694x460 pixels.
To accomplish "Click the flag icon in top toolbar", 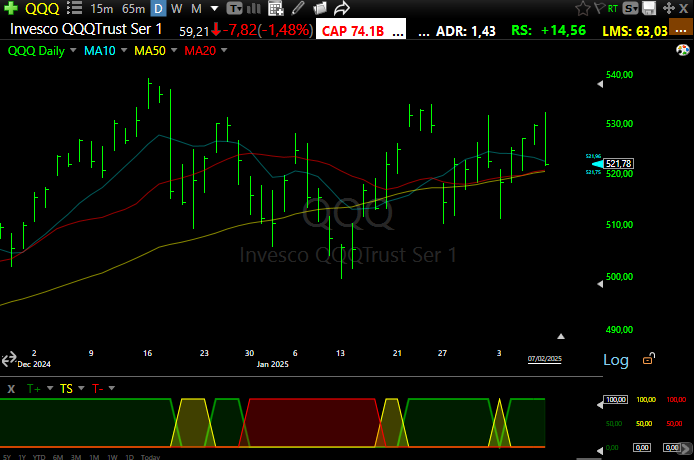I will tap(599, 8).
